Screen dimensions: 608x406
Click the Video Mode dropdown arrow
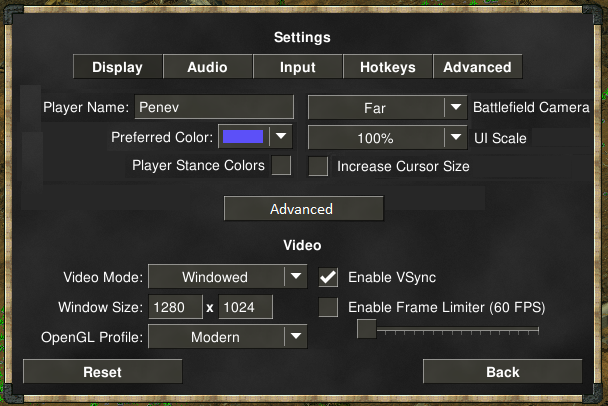[296, 276]
